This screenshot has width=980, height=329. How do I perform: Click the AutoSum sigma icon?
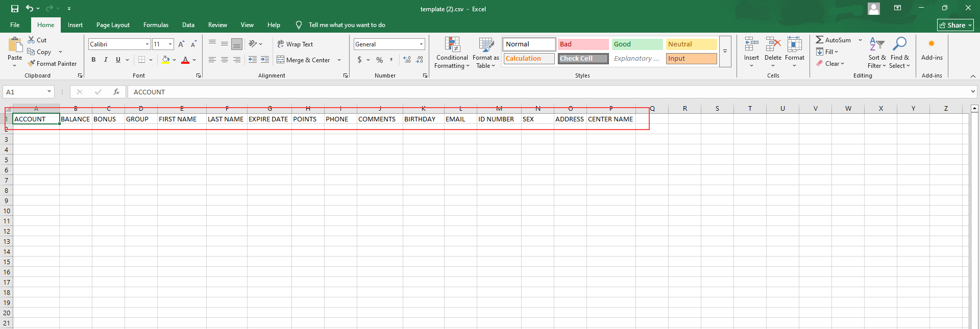click(x=819, y=40)
